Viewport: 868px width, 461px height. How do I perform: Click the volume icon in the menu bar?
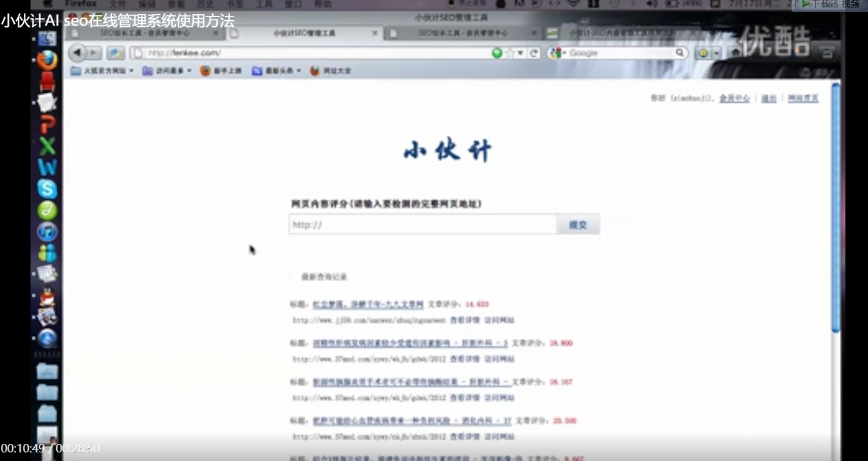pos(652,4)
